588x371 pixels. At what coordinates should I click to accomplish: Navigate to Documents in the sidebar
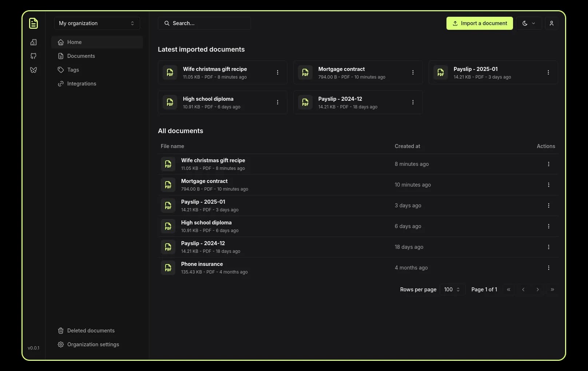(x=81, y=56)
